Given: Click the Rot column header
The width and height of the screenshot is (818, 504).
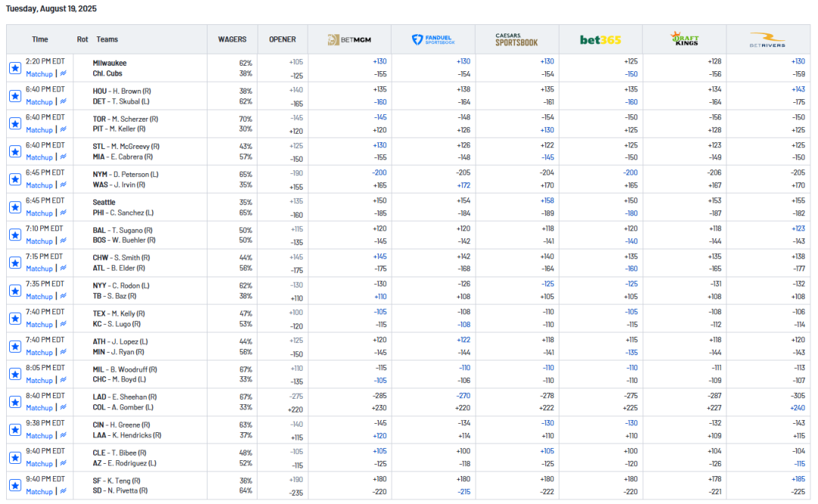Looking at the screenshot, I should 83,39.
